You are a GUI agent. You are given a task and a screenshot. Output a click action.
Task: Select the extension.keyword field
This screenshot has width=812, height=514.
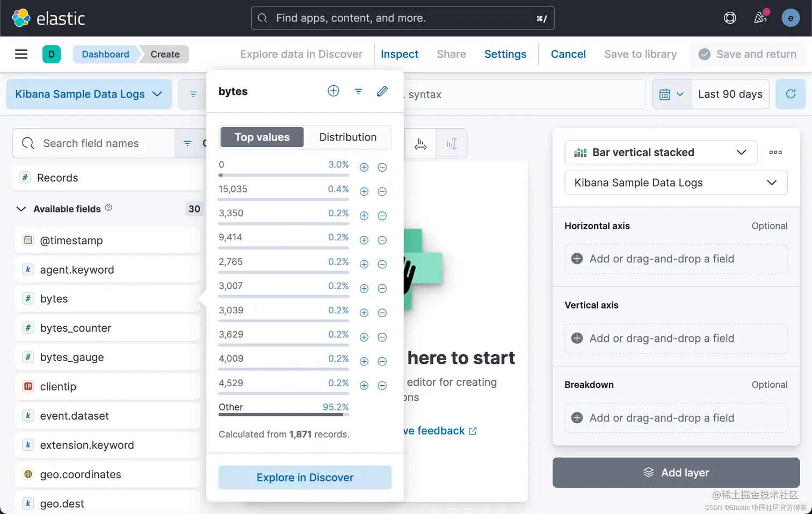tap(107, 445)
